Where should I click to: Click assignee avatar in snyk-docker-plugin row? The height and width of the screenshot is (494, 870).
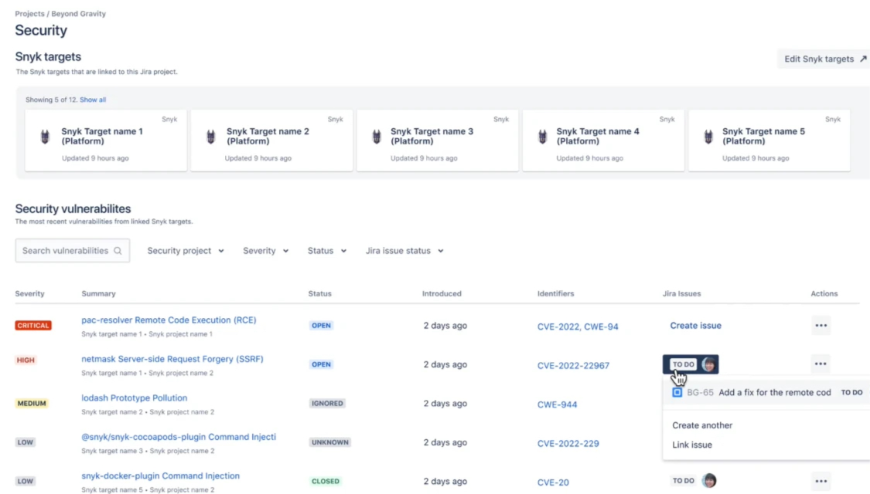[709, 481]
